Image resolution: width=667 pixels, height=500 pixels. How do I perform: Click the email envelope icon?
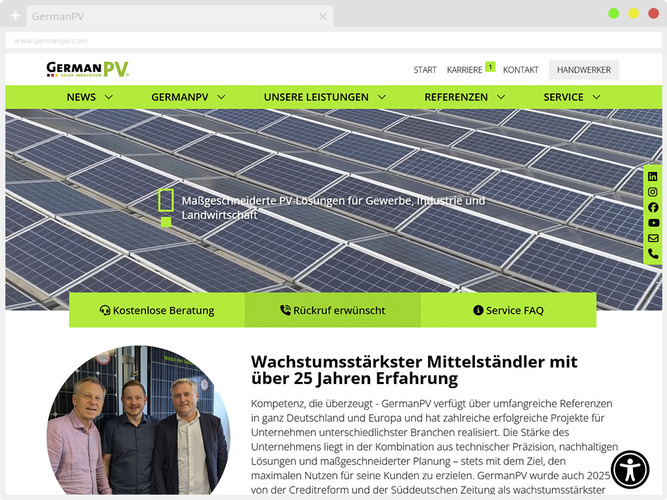click(x=653, y=238)
